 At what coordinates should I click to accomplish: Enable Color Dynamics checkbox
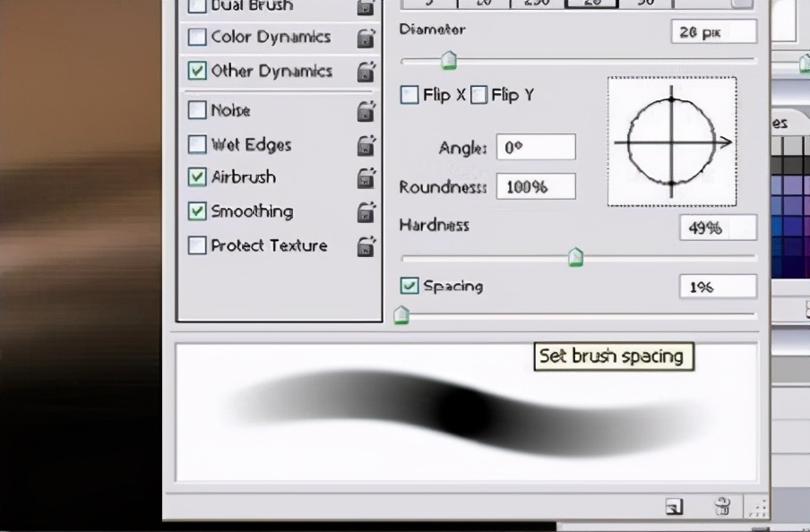(197, 37)
